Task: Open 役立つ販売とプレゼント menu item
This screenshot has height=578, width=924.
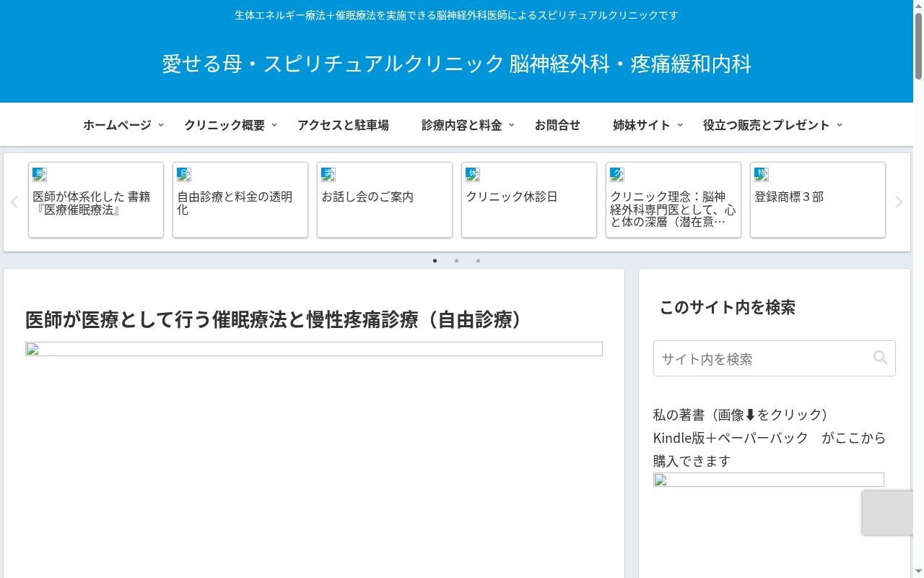Action: (x=767, y=125)
